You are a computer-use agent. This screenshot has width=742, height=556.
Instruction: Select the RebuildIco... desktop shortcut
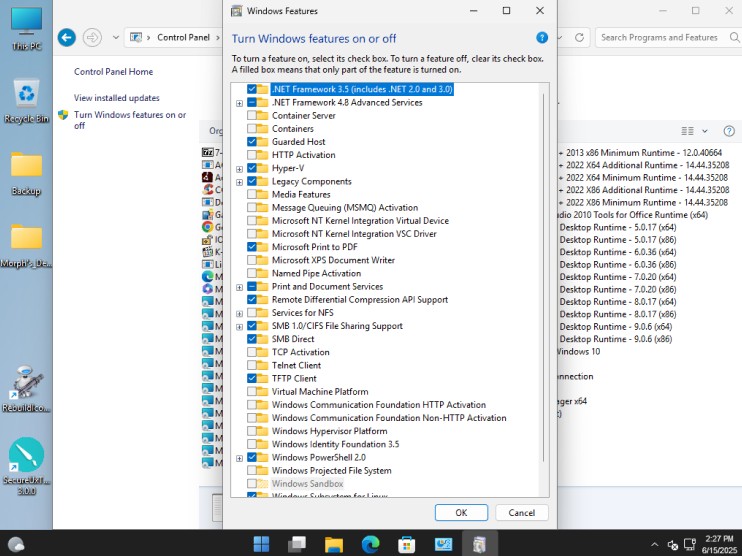tap(26, 389)
